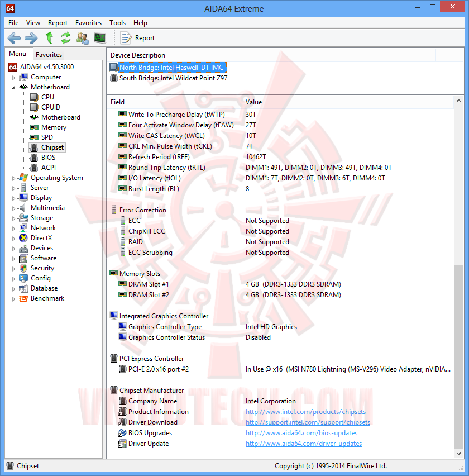
Task: Select South Bridge: Intel Wildcat Point Z97
Action: [173, 78]
